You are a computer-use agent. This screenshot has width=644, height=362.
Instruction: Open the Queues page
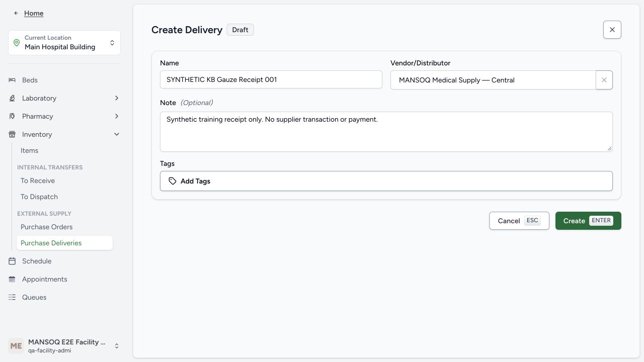[x=34, y=297]
